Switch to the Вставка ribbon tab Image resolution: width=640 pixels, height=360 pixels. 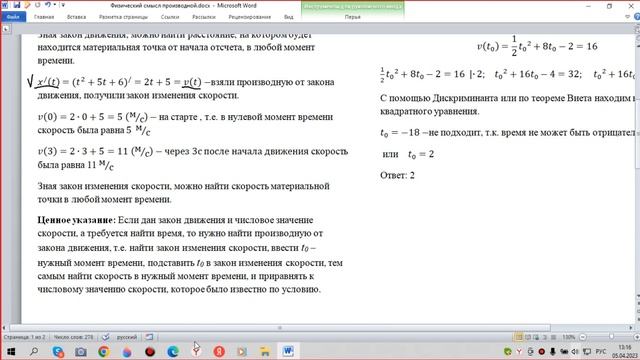(76, 17)
